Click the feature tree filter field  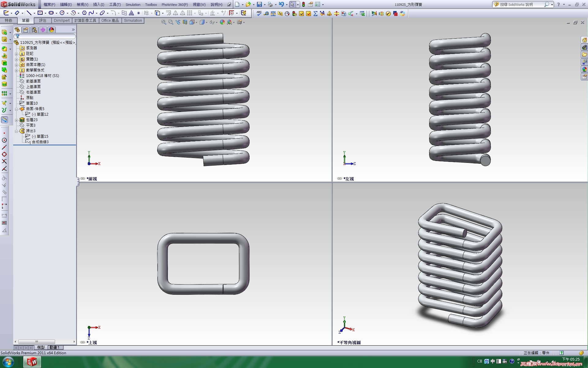[x=45, y=36]
